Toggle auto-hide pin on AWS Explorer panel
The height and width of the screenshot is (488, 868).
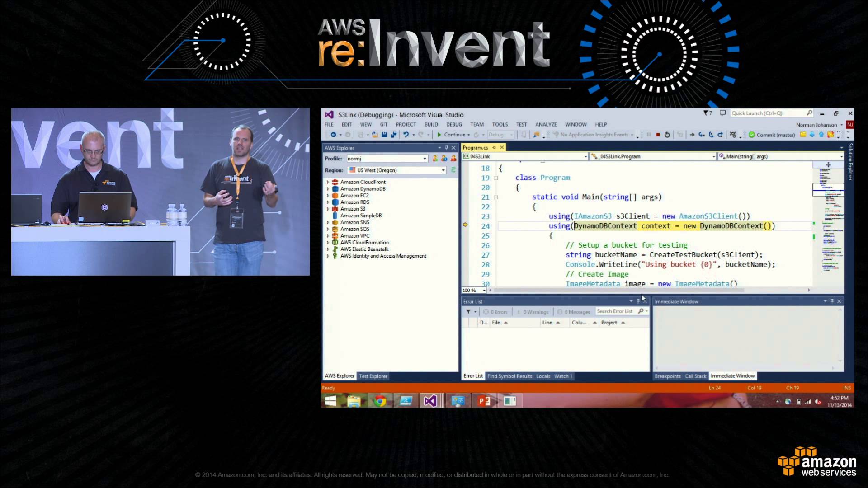pyautogui.click(x=446, y=148)
